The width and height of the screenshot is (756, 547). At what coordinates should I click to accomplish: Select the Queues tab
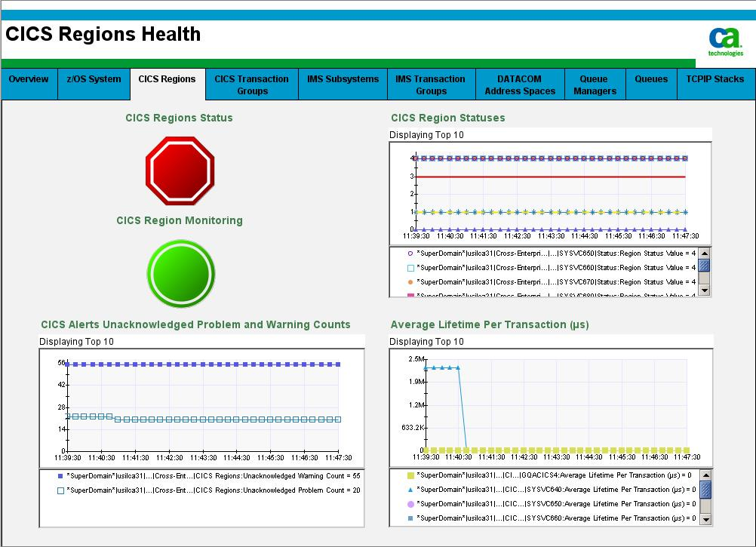pyautogui.click(x=651, y=85)
